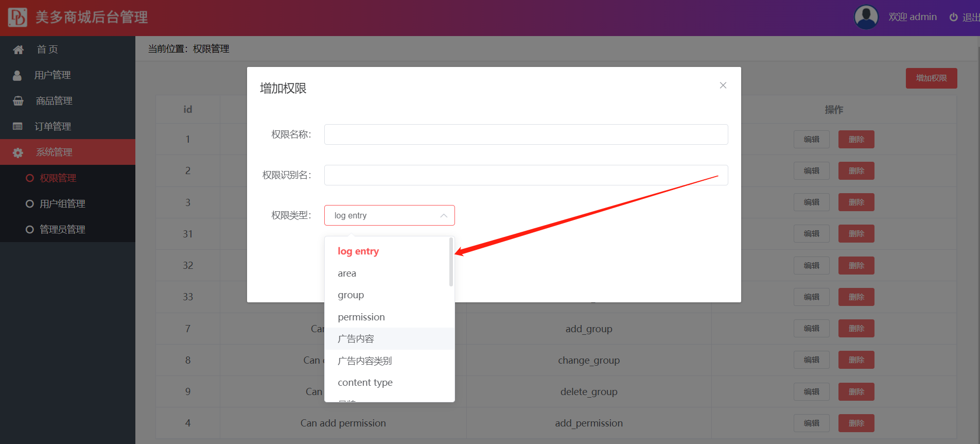Click the basket icon beside 商品管理
The width and height of the screenshot is (980, 444).
click(18, 101)
